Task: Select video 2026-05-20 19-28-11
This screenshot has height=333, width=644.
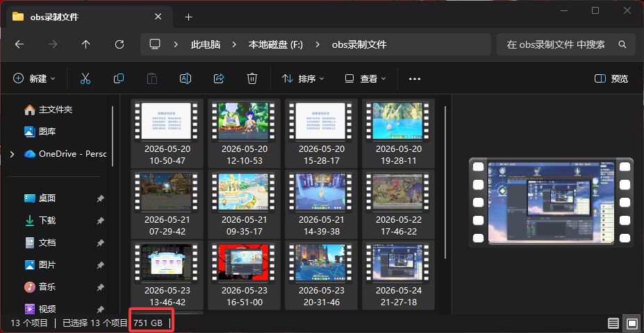Action: pyautogui.click(x=399, y=133)
